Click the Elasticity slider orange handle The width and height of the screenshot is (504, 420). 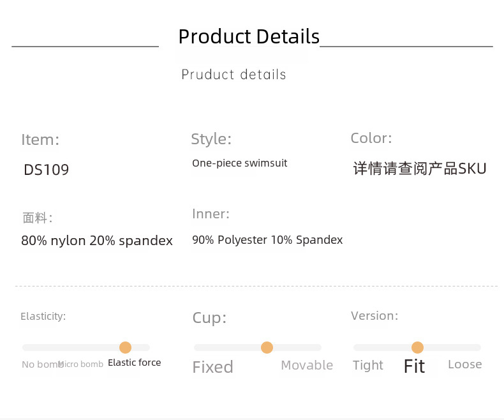coord(125,347)
